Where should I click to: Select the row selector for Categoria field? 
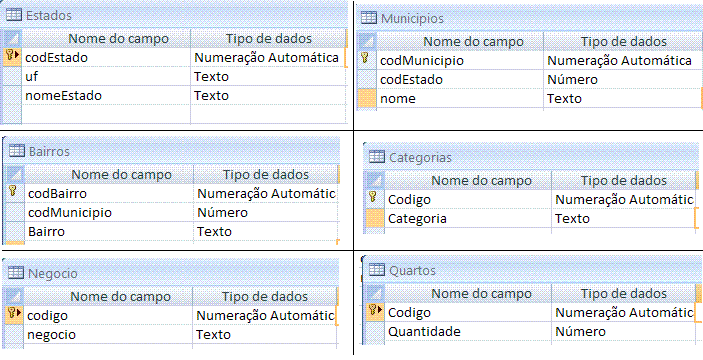[375, 218]
